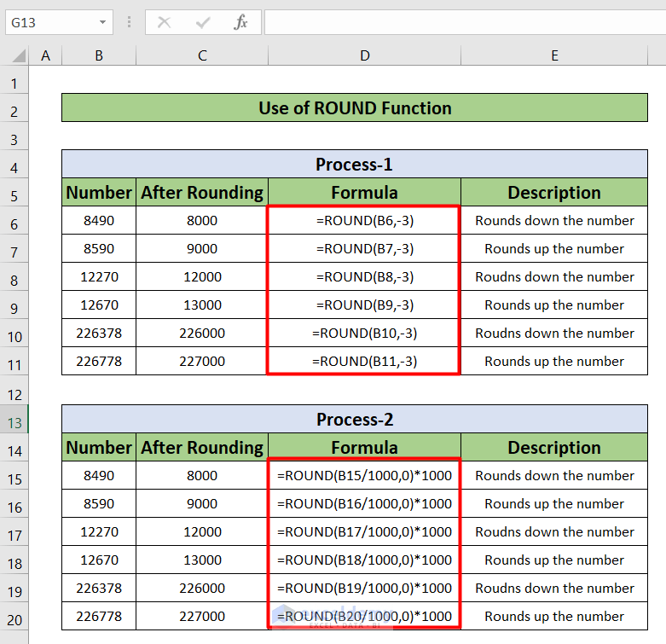666x644 pixels.
Task: Select cell C16 containing 9000
Action: (202, 503)
